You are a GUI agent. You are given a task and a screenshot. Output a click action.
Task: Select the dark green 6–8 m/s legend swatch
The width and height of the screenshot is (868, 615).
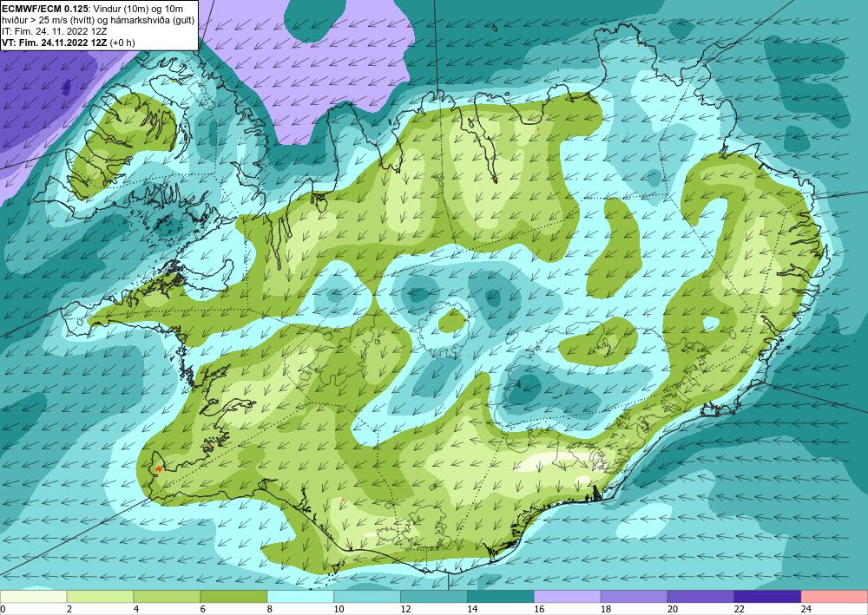tap(233, 597)
